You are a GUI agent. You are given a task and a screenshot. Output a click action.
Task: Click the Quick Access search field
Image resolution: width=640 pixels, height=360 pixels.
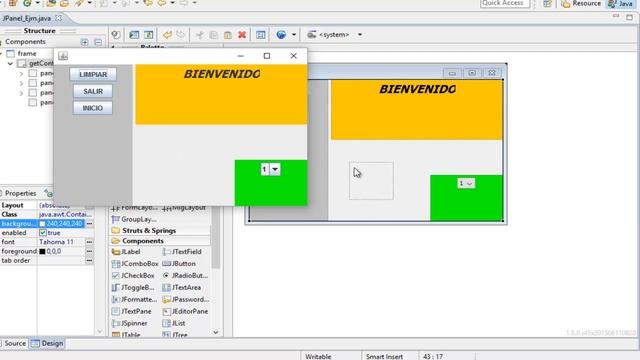505,4
